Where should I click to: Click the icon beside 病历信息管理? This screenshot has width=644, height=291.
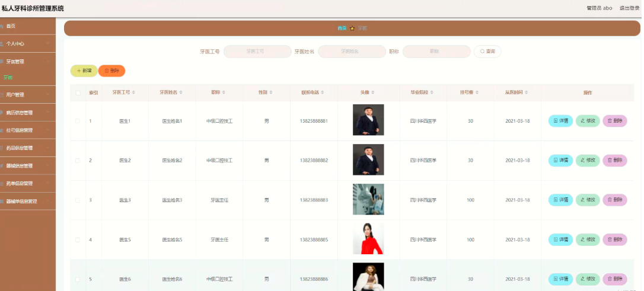tap(2, 113)
